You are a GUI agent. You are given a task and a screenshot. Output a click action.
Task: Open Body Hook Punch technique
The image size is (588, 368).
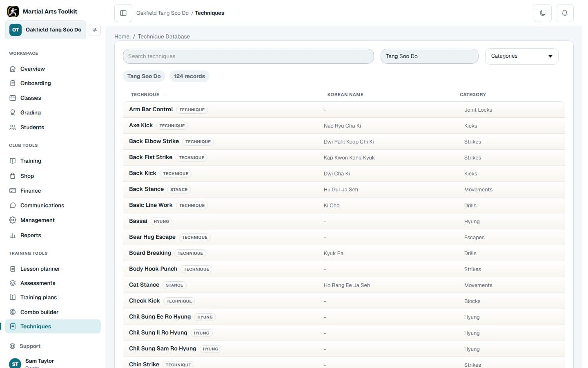pyautogui.click(x=153, y=269)
